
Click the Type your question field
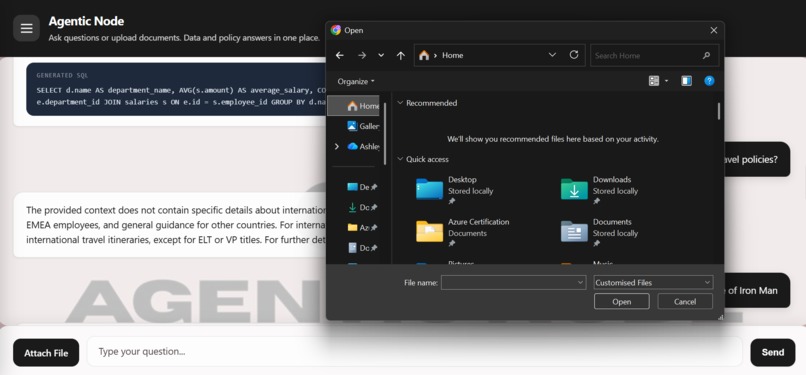click(414, 352)
